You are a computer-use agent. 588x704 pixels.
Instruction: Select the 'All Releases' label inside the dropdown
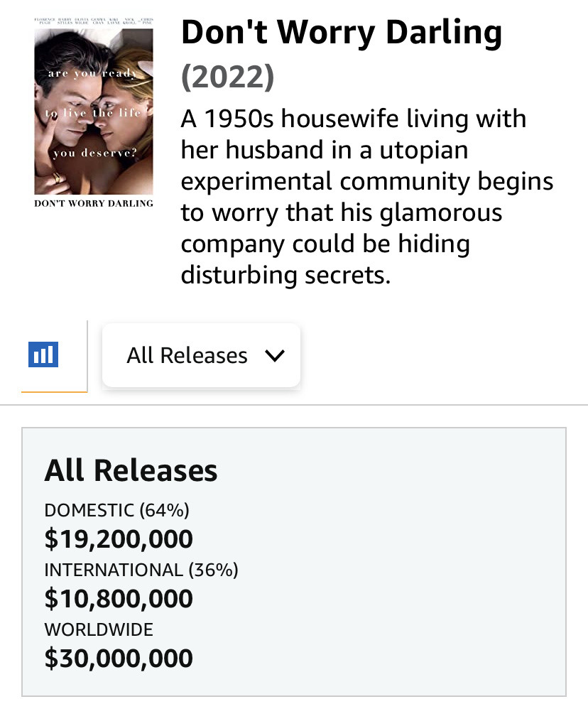click(x=187, y=355)
